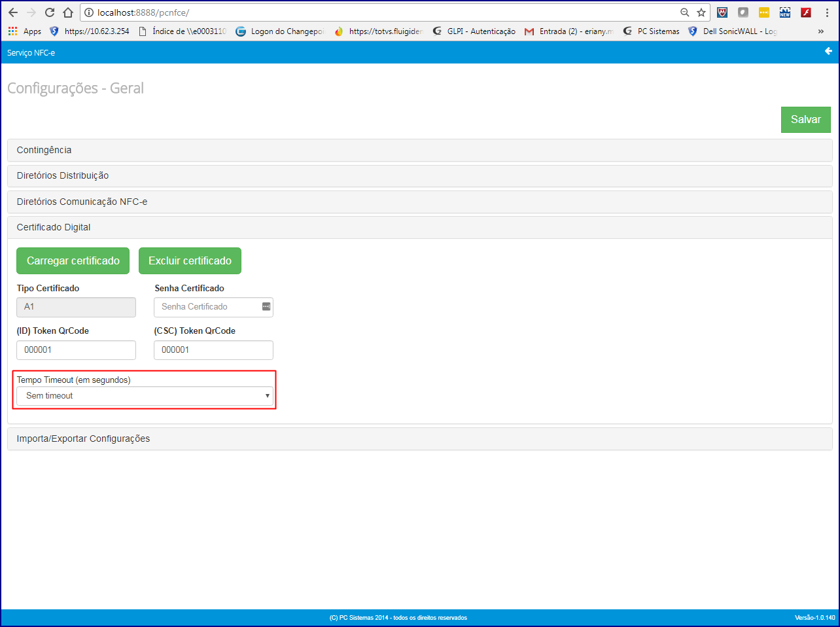Focus the Senha Certificado password field

pyautogui.click(x=213, y=307)
